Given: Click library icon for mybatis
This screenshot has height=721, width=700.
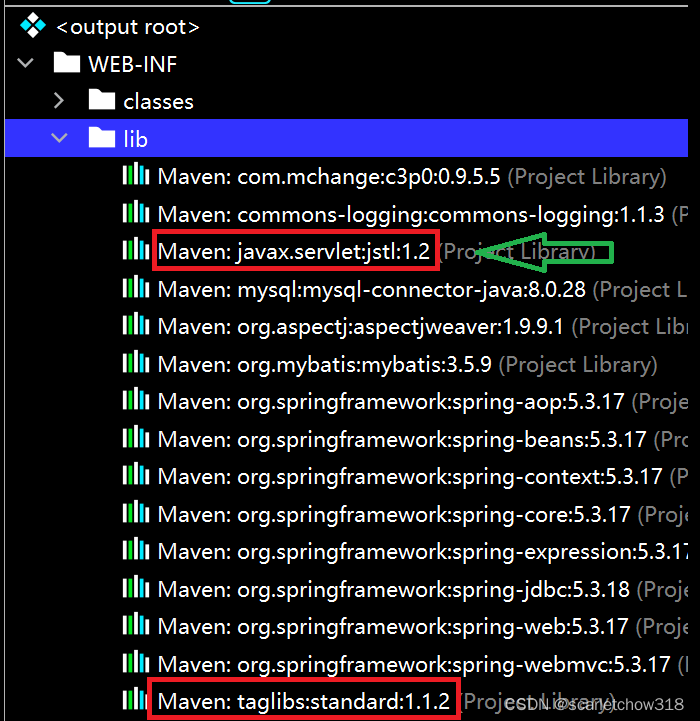Looking at the screenshot, I should point(136,362).
